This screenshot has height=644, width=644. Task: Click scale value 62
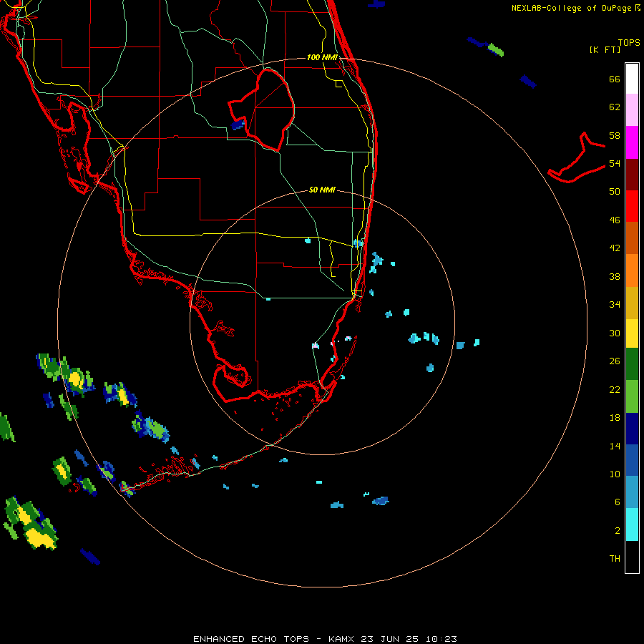tap(615, 107)
